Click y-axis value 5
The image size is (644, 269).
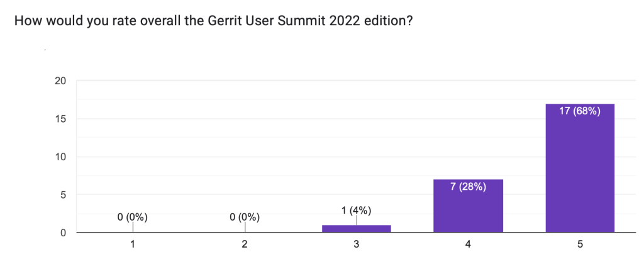(x=64, y=195)
